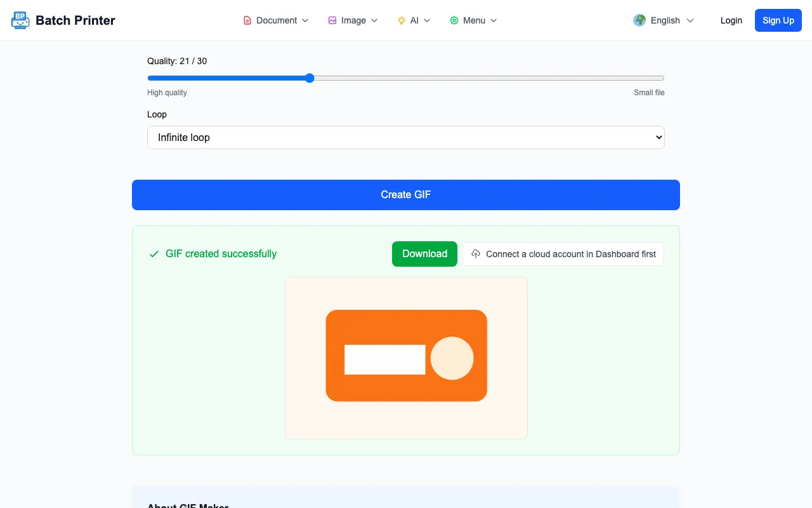Click the 'Small file' label
The height and width of the screenshot is (508, 812).
649,93
